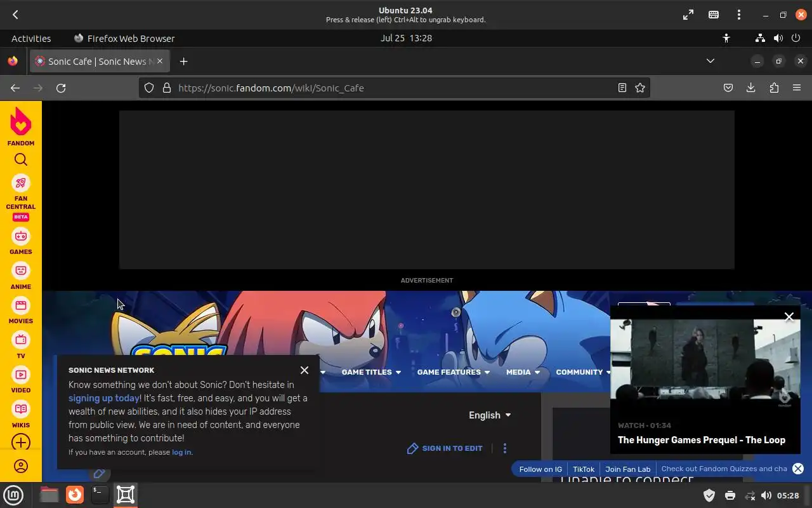The image size is (812, 508).
Task: Open Firefox hamburger application menu
Action: click(x=797, y=88)
